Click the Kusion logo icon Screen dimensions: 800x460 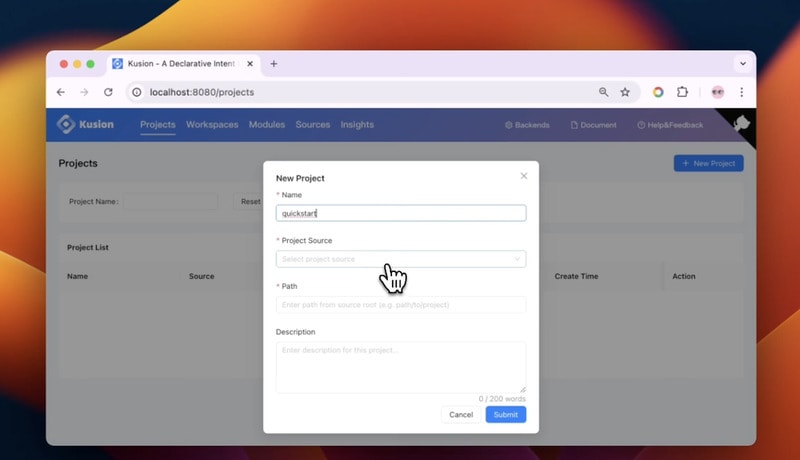pyautogui.click(x=66, y=125)
